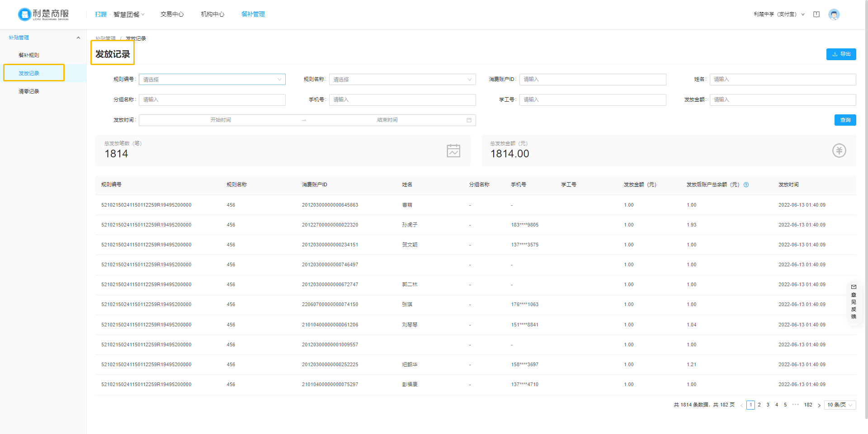
Task: Focus the 姓名 input field
Action: click(783, 80)
